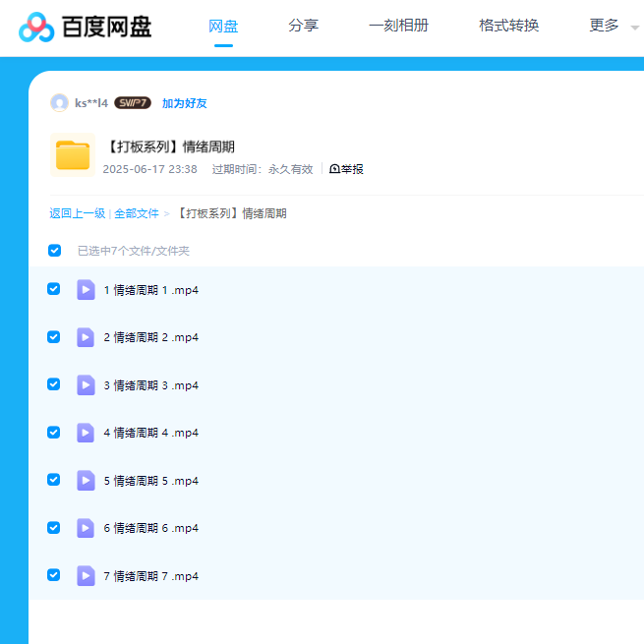Image resolution: width=644 pixels, height=644 pixels.
Task: Click the SVIP7 membership badge
Action: click(x=132, y=103)
